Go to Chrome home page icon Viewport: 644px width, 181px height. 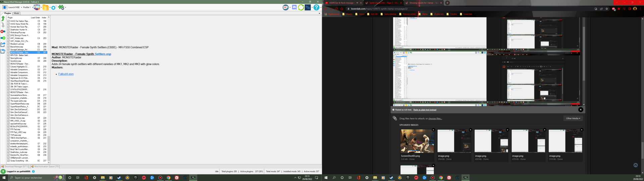click(342, 9)
